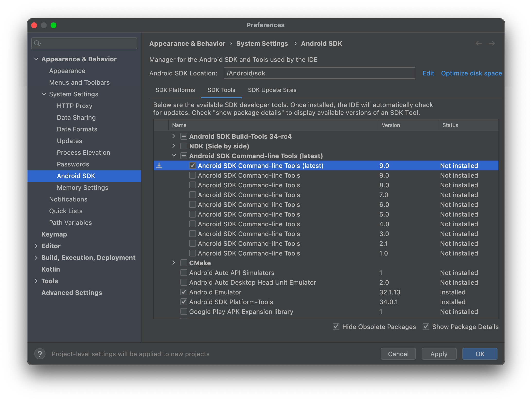Click the Apply button
The image size is (532, 401).
click(439, 354)
